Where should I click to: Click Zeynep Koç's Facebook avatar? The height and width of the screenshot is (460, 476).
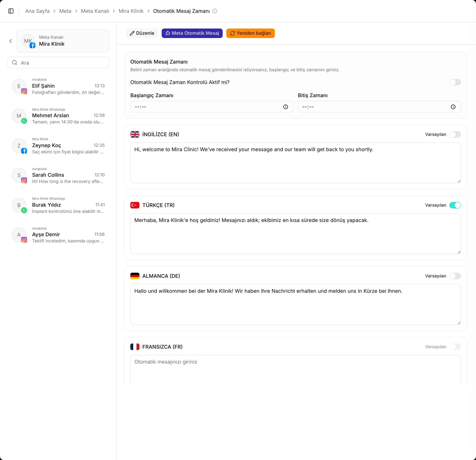point(19,146)
